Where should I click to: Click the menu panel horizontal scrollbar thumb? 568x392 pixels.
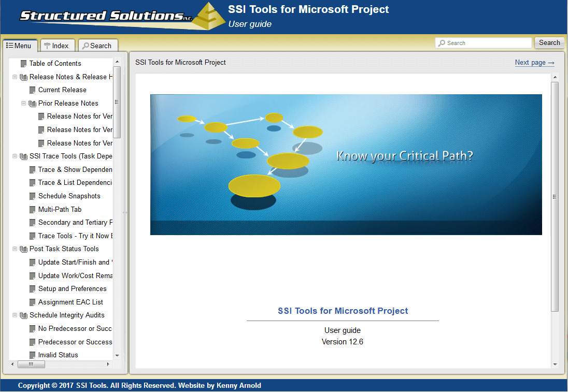point(32,365)
